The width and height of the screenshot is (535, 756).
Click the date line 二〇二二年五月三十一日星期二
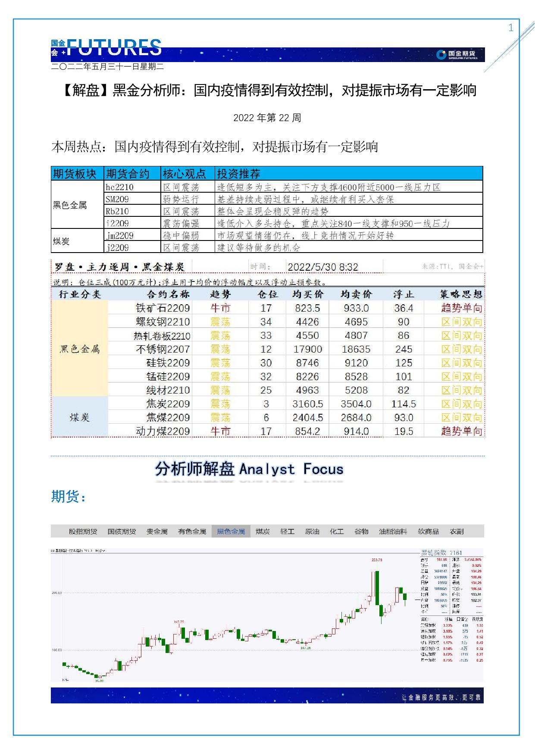point(107,67)
